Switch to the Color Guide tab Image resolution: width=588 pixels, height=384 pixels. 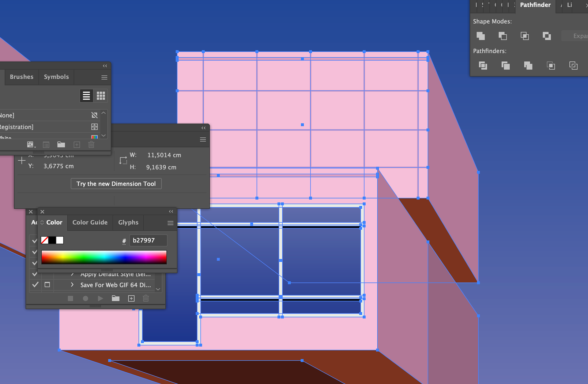(90, 222)
